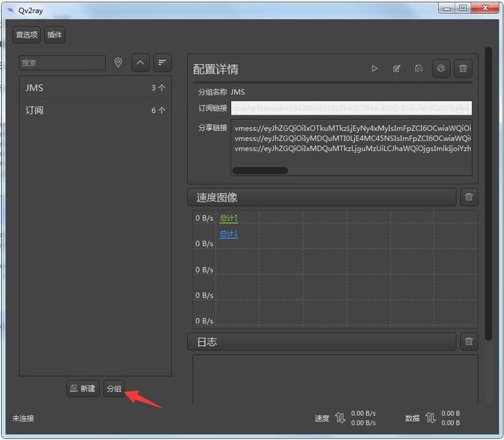
Task: Edit the connection with pencil icon
Action: point(397,68)
